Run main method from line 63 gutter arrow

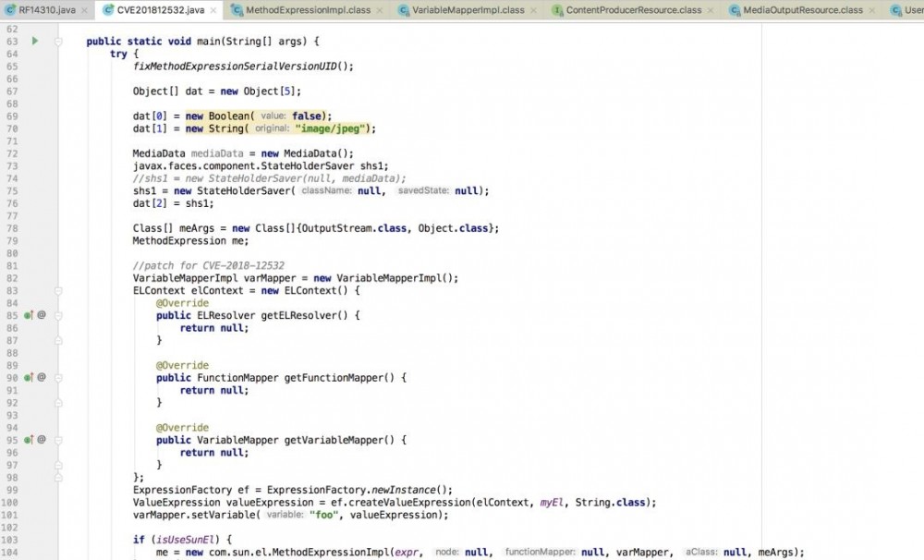coord(35,41)
